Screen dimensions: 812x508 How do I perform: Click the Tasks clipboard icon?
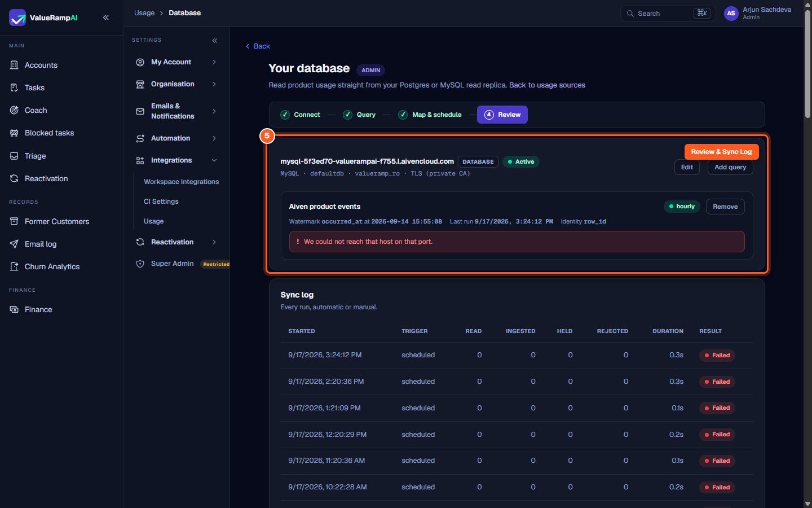14,87
